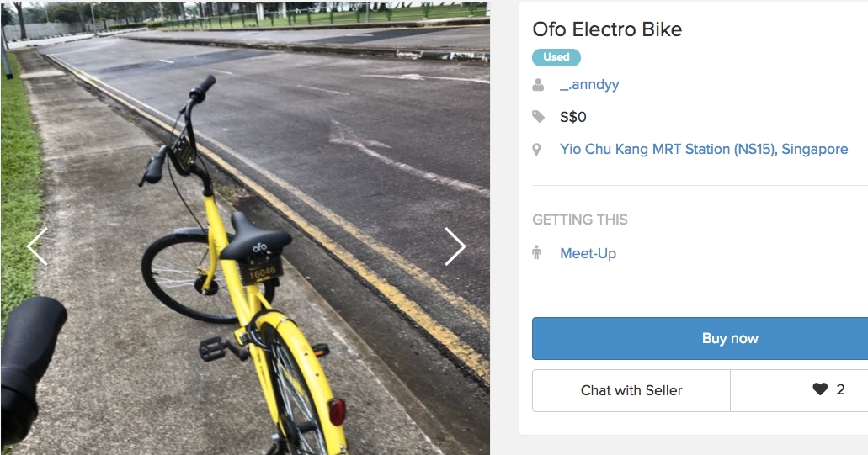Screen dimensions: 868x455
Task: Click the ofo logo on bike saddle
Action: (259, 247)
